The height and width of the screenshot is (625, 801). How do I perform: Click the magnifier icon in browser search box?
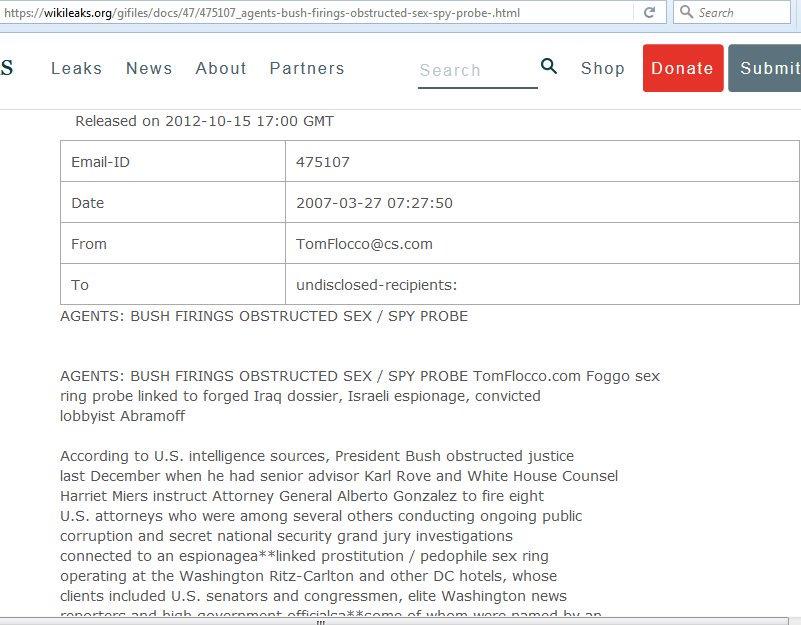(687, 12)
